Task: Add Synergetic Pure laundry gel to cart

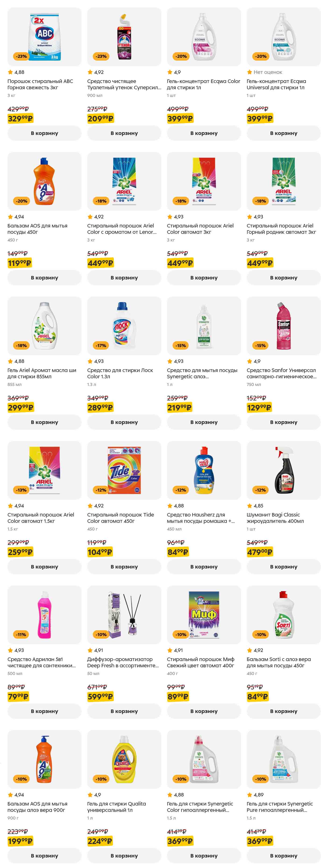Action: pos(284,856)
